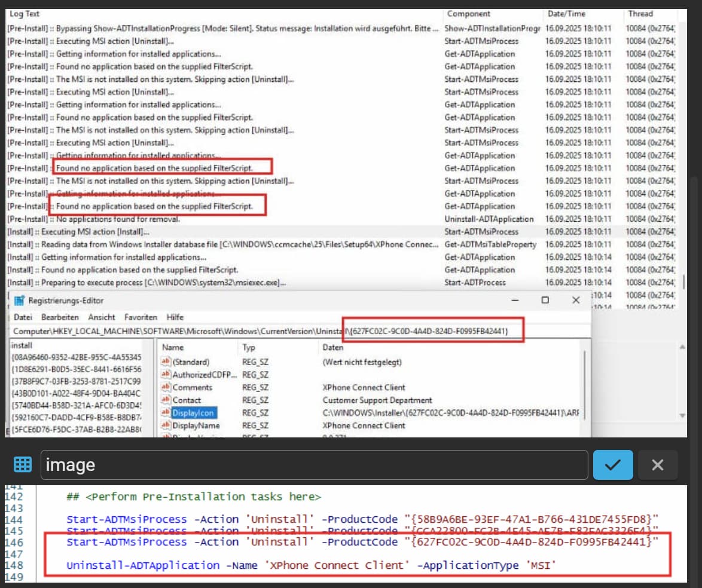Click the Start-ADTProcess component cell
This screenshot has width=702, height=588.
click(475, 283)
